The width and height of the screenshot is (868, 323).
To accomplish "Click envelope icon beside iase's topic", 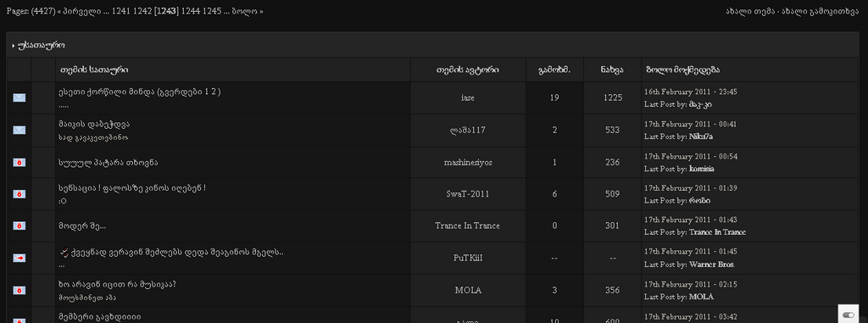I will pos(19,98).
